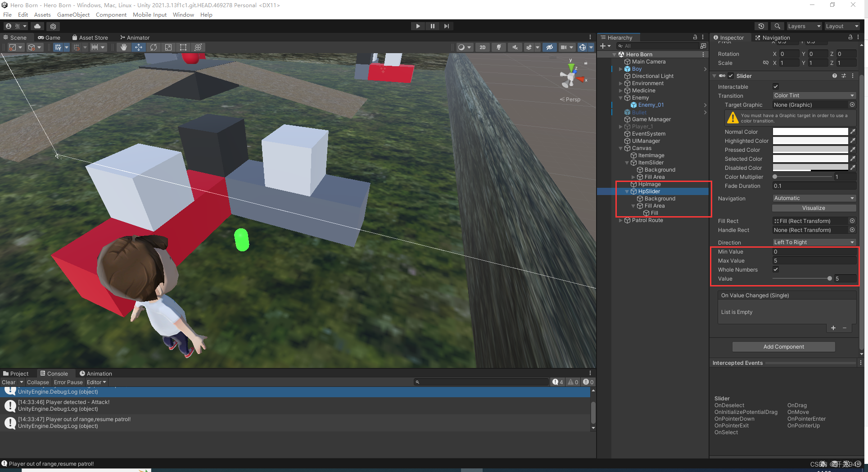Open the Layout dropdown
Image resolution: width=868 pixels, height=472 pixels.
point(842,26)
